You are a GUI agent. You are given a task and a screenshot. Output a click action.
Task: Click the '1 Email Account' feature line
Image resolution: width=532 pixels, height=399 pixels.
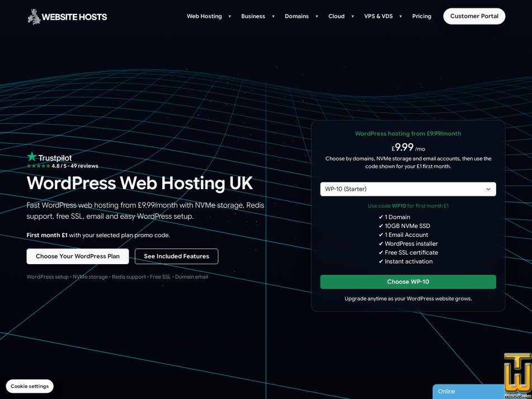tap(403, 235)
